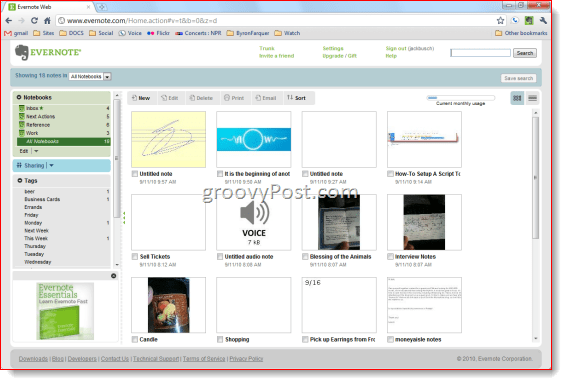The height and width of the screenshot is (385, 567).
Task: Click the Search button
Action: point(525,53)
